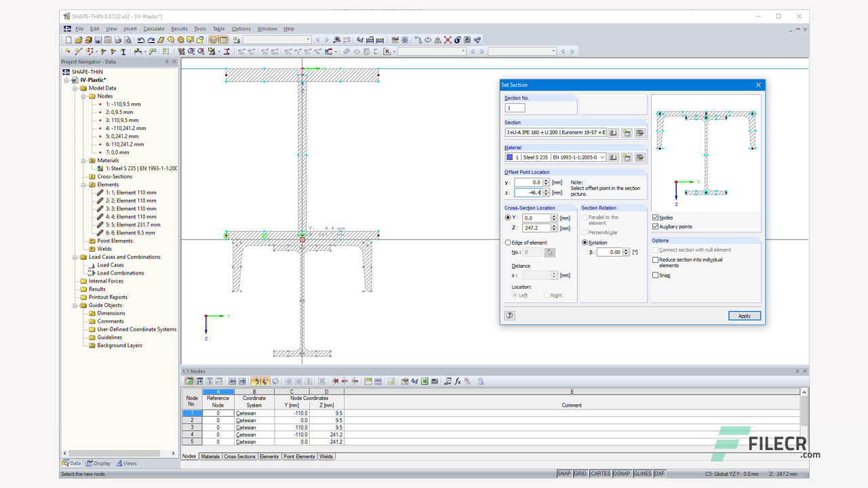Click the blue material color swatch
868x488 pixels.
[509, 157]
